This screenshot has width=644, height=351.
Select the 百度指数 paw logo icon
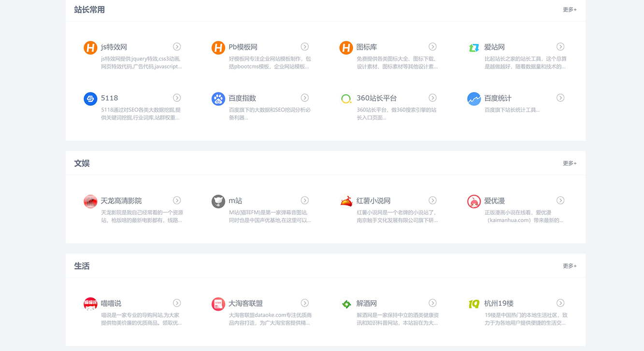218,98
